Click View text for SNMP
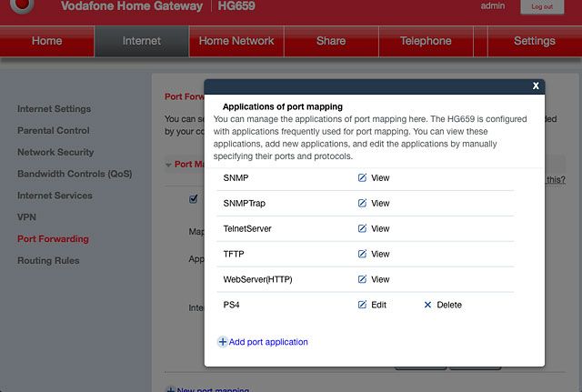This screenshot has height=392, width=582. click(380, 178)
